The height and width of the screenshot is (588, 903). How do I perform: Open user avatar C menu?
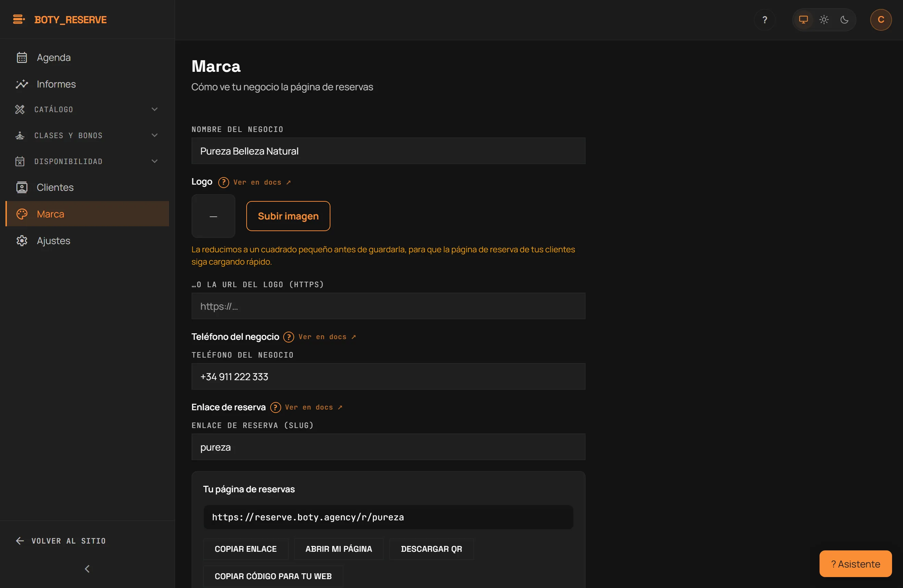pos(881,20)
